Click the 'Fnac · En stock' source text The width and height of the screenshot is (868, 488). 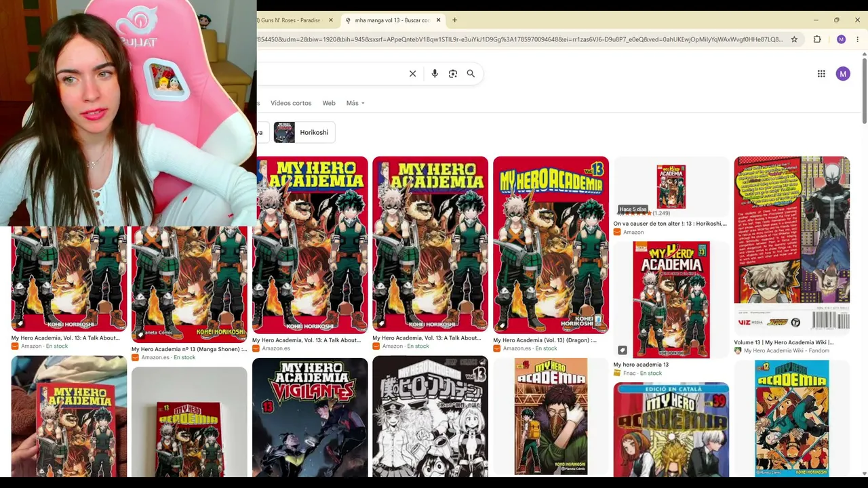(642, 373)
